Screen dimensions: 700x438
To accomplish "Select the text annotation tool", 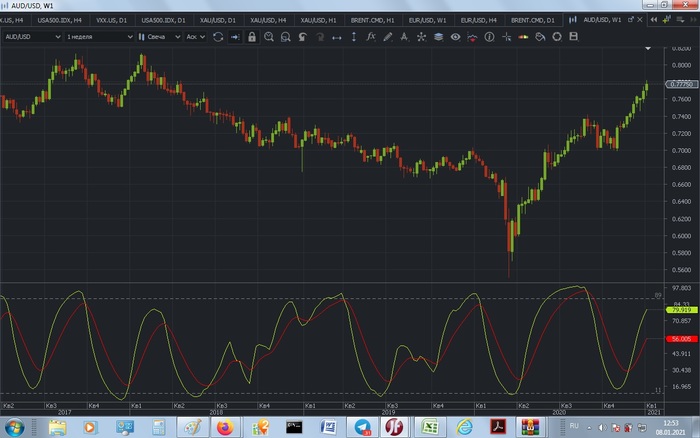I will [405, 37].
